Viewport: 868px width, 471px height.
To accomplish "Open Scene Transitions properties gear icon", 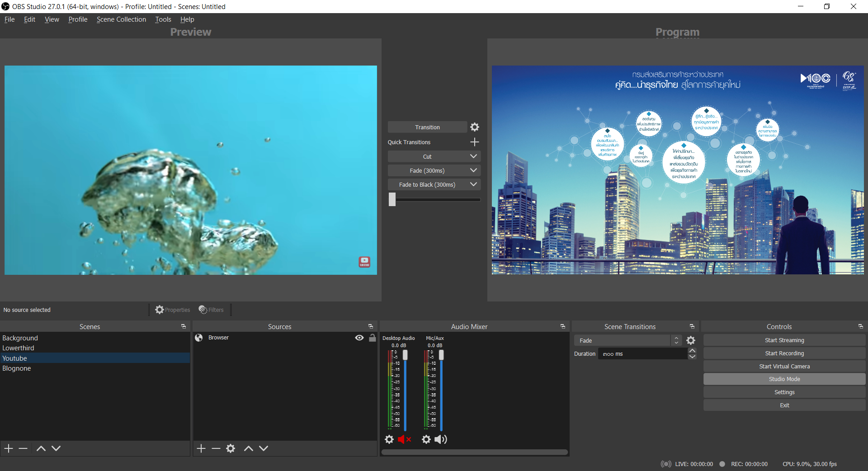I will (690, 340).
